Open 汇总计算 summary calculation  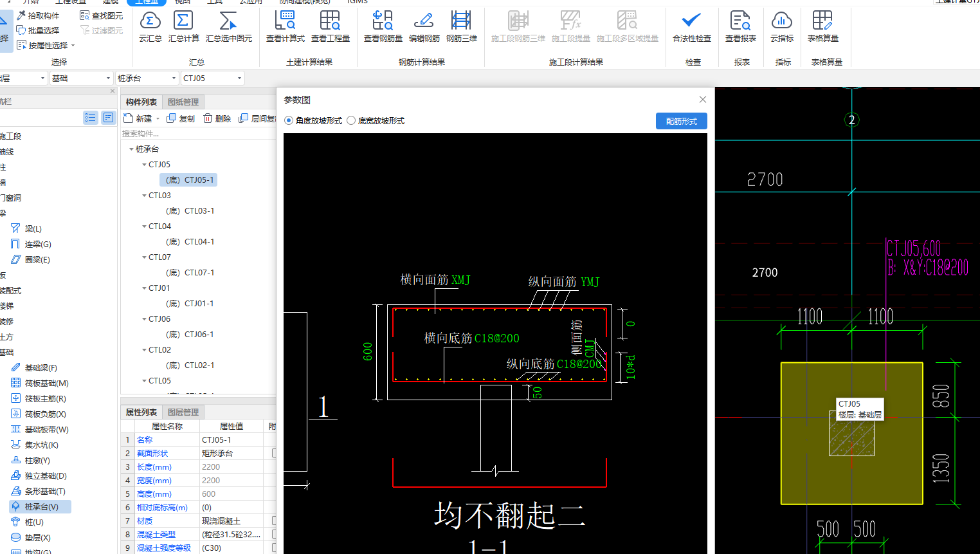tap(184, 27)
